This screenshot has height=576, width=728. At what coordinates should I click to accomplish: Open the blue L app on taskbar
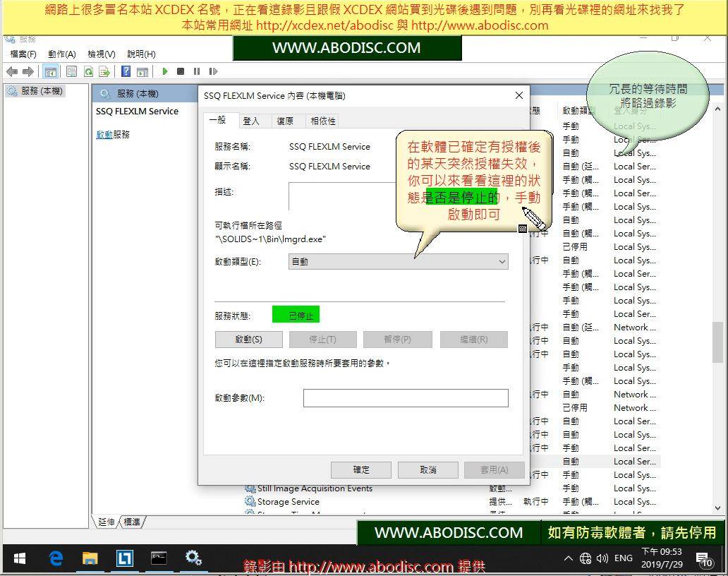124,559
